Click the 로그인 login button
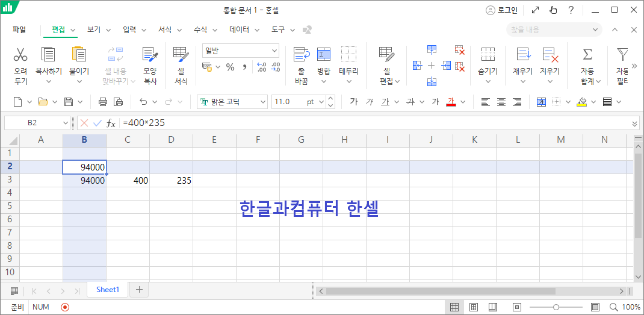This screenshot has height=315, width=644. (x=501, y=10)
